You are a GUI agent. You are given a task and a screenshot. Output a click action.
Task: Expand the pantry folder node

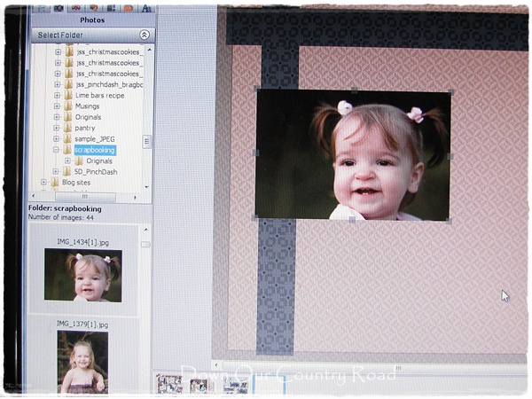click(57, 128)
